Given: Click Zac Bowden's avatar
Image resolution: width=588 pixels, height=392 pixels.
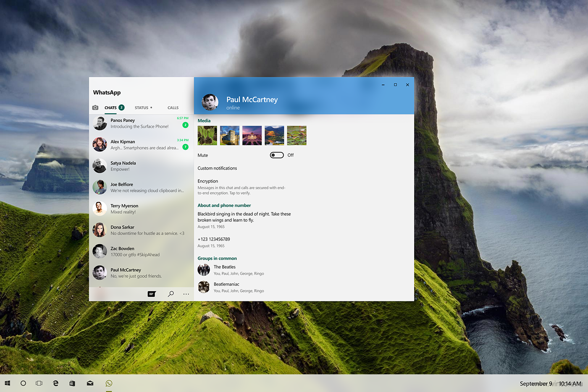Looking at the screenshot, I should click(100, 252).
